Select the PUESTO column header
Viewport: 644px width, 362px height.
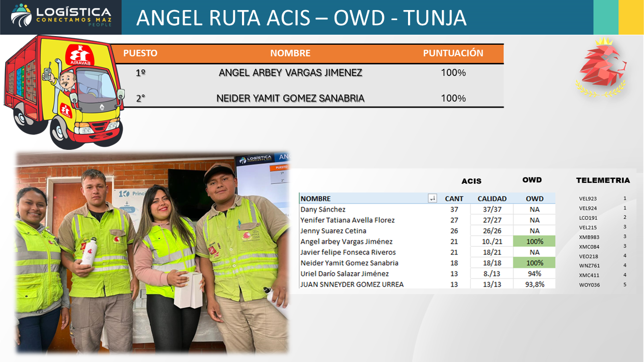tap(140, 53)
